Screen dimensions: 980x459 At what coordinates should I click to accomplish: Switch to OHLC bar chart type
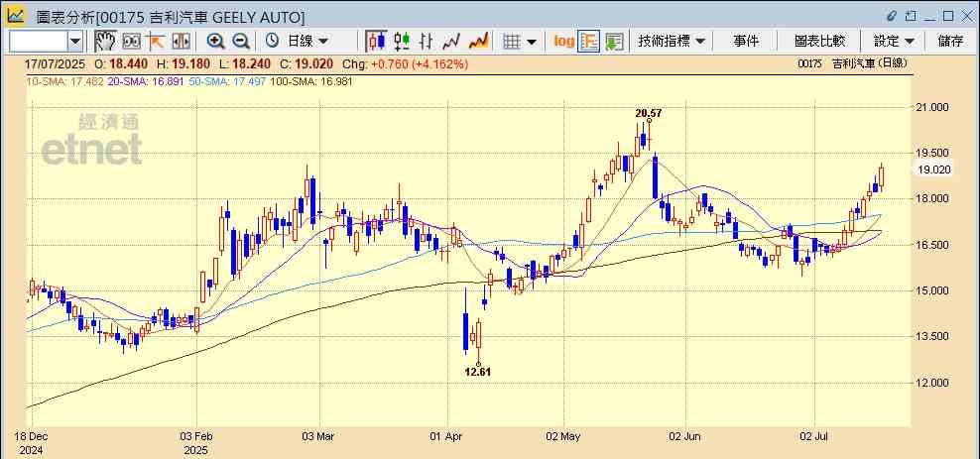(427, 42)
